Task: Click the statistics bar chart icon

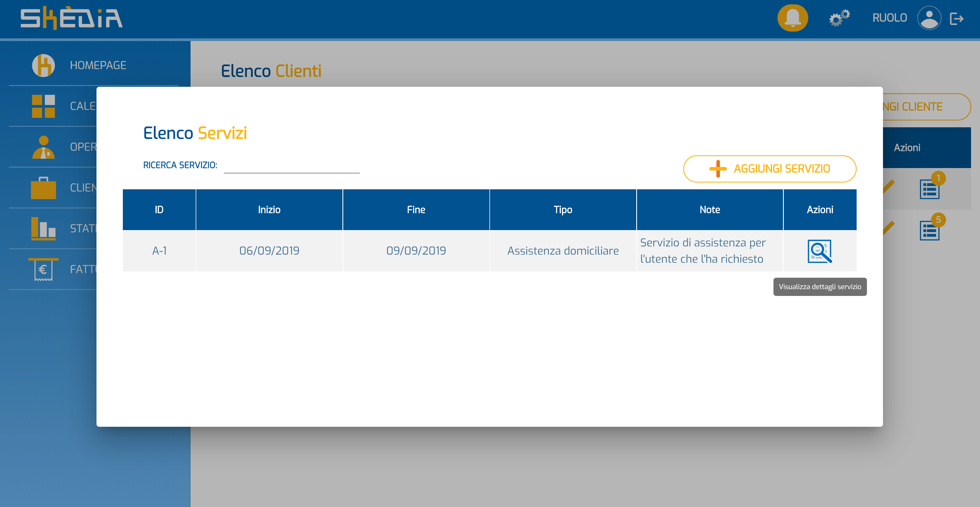Action: [43, 228]
